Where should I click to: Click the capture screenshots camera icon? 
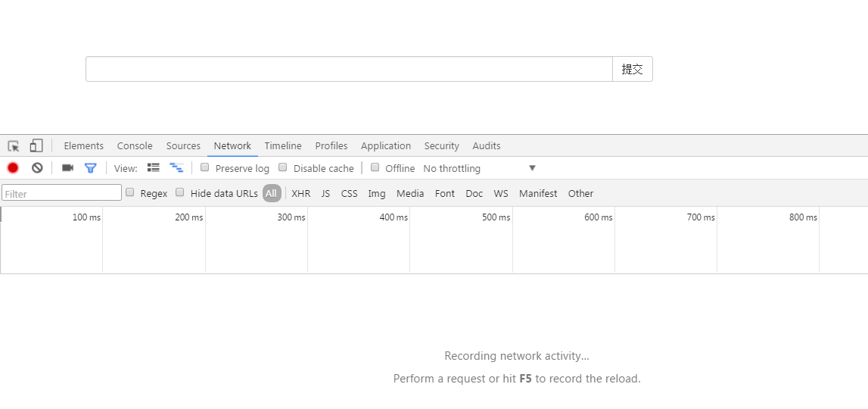click(67, 168)
